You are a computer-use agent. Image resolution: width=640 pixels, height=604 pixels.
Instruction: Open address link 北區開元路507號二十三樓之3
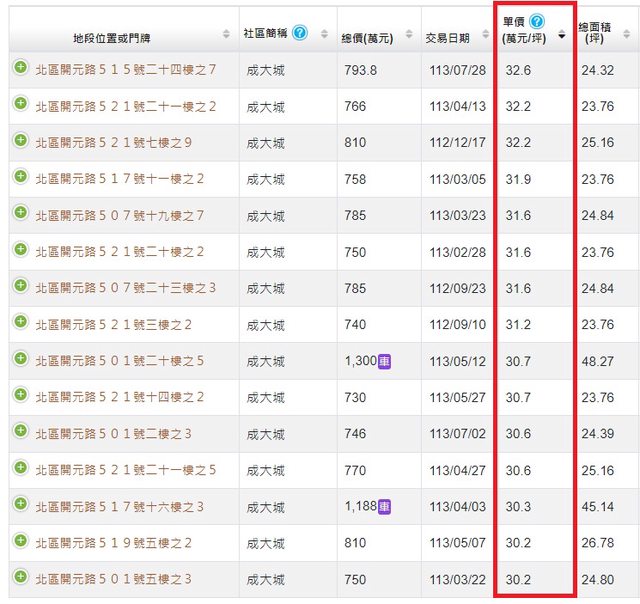click(126, 288)
